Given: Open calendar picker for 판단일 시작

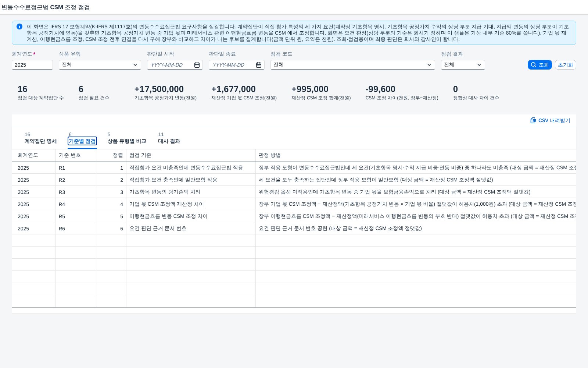Looking at the screenshot, I should 197,65.
